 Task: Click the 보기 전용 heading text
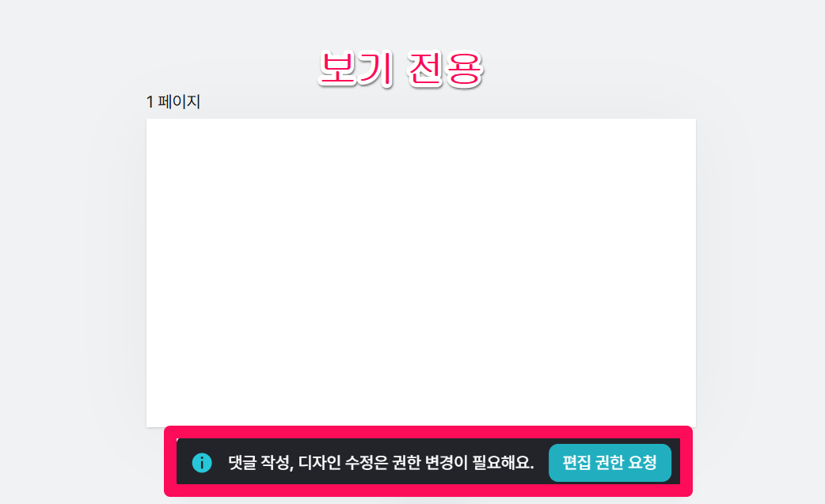point(401,68)
